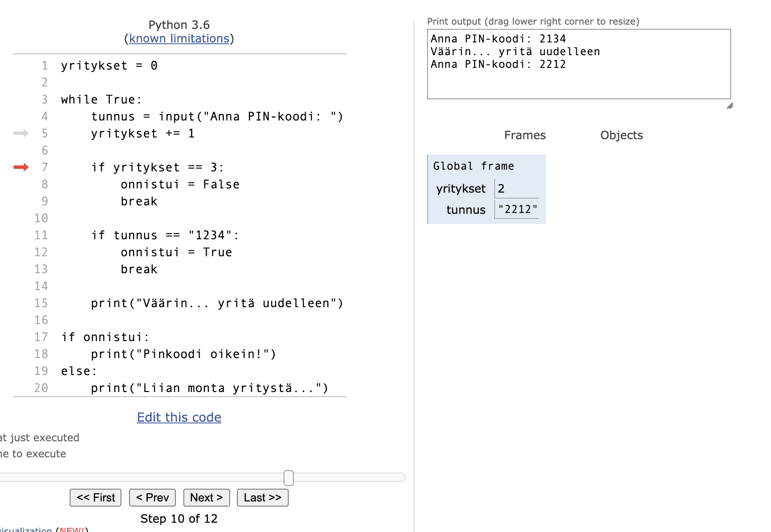771x532 pixels.
Task: Click the red next-line arrow icon
Action: click(x=21, y=167)
